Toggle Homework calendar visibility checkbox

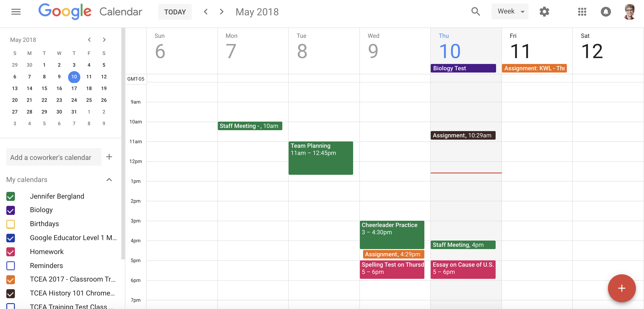coord(10,252)
